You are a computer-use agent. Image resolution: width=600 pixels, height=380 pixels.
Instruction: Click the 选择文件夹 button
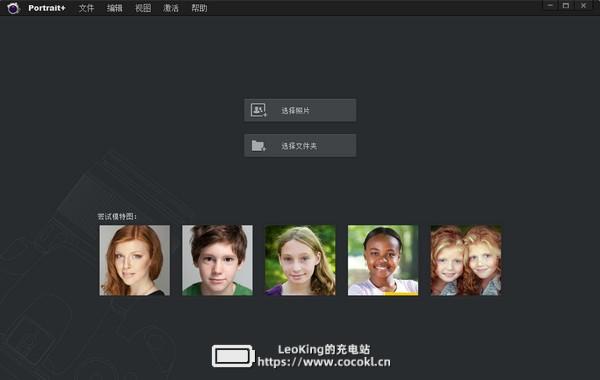(x=300, y=145)
